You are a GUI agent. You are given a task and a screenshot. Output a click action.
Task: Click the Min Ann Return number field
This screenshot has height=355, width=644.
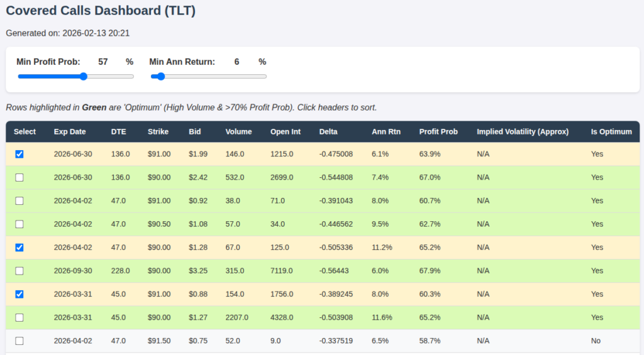[x=236, y=62]
